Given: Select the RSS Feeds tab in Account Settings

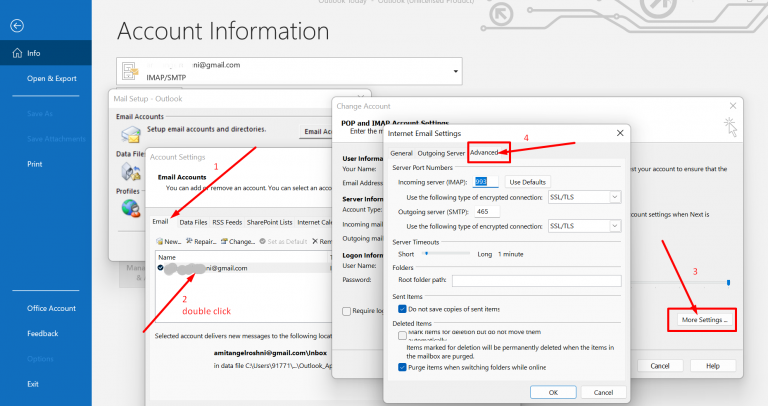Looking at the screenshot, I should pyautogui.click(x=227, y=222).
